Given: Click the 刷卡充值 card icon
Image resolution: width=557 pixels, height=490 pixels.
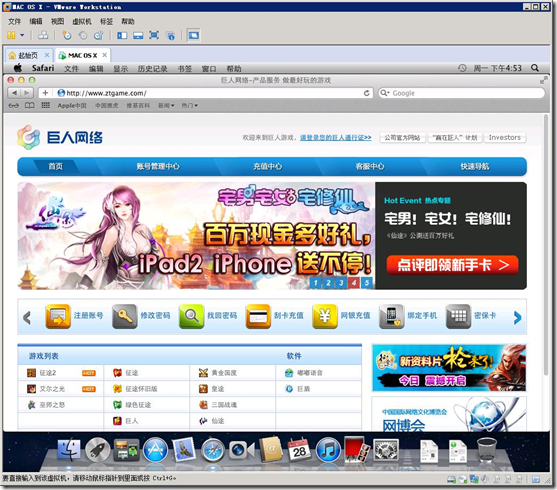Looking at the screenshot, I should [x=258, y=316].
